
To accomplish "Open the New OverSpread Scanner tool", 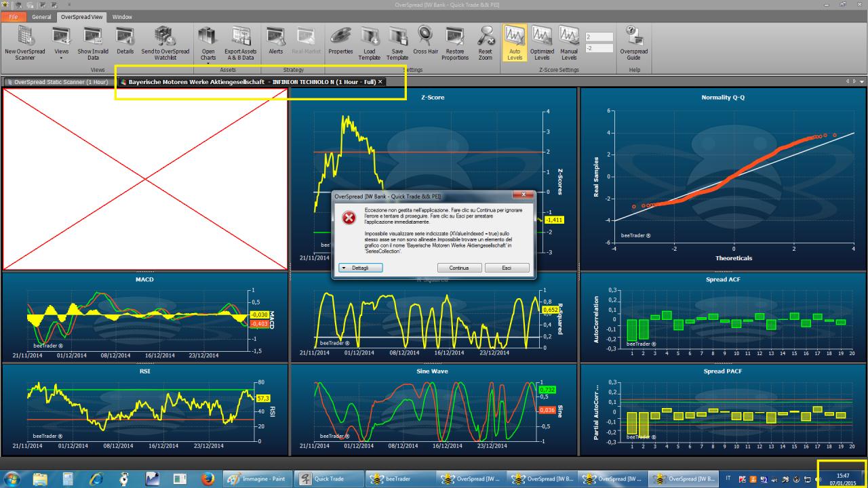I will (25, 43).
